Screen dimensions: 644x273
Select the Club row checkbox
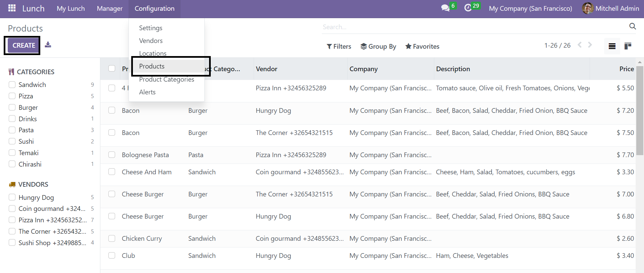112,256
